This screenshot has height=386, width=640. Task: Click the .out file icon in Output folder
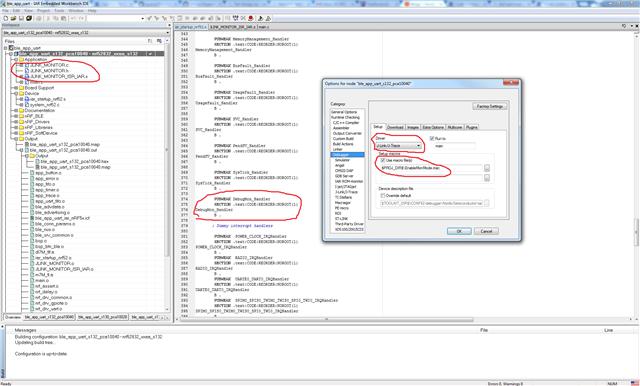(x=27, y=150)
